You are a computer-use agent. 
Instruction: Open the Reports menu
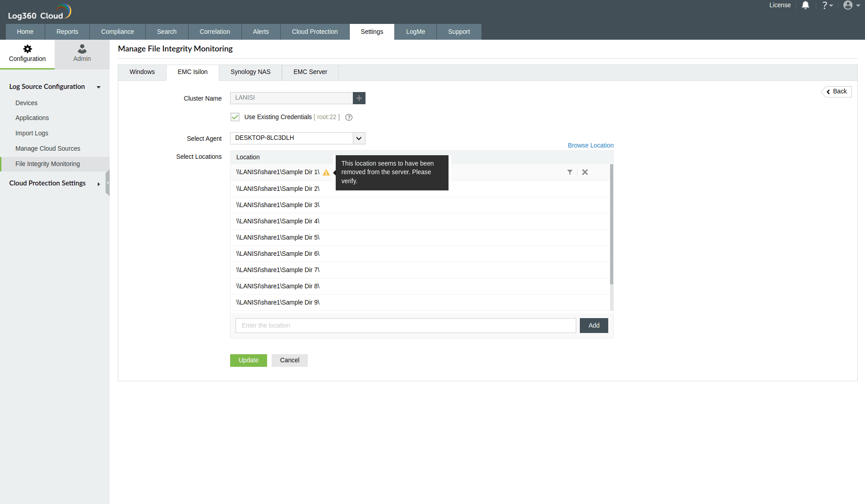67,32
